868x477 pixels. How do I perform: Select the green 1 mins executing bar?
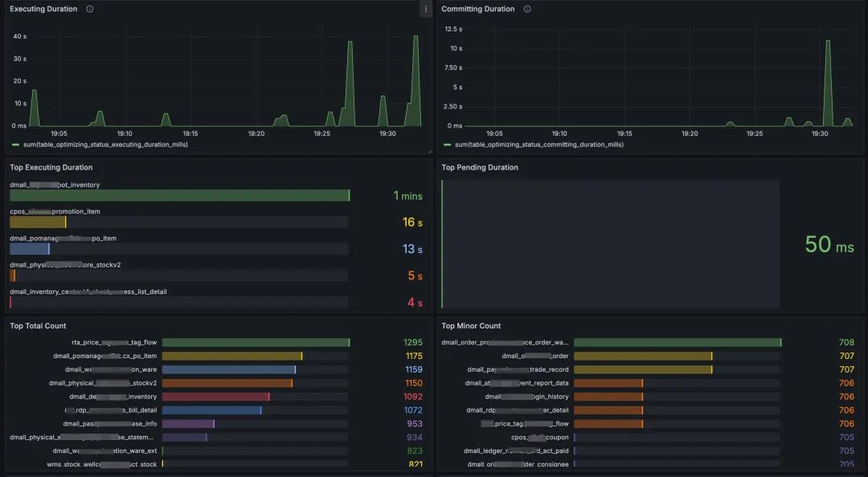click(180, 195)
